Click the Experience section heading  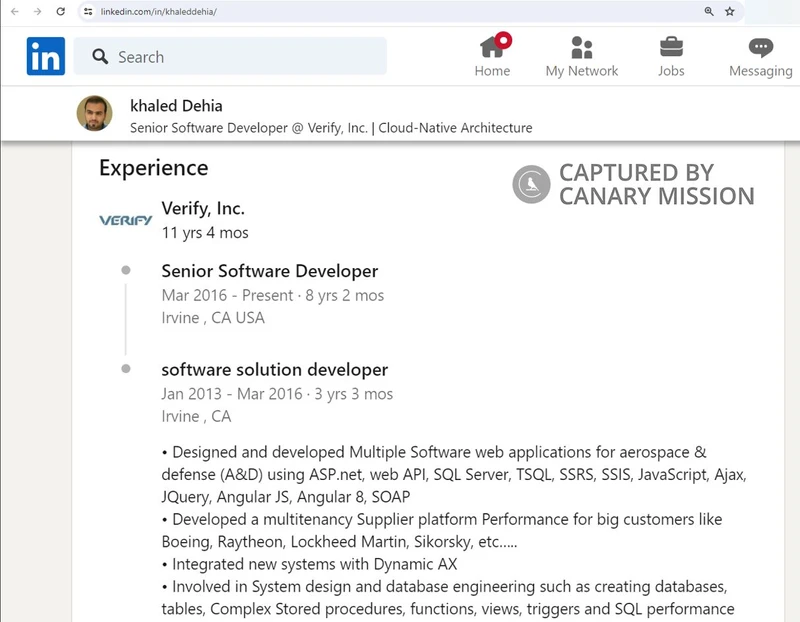click(x=152, y=168)
